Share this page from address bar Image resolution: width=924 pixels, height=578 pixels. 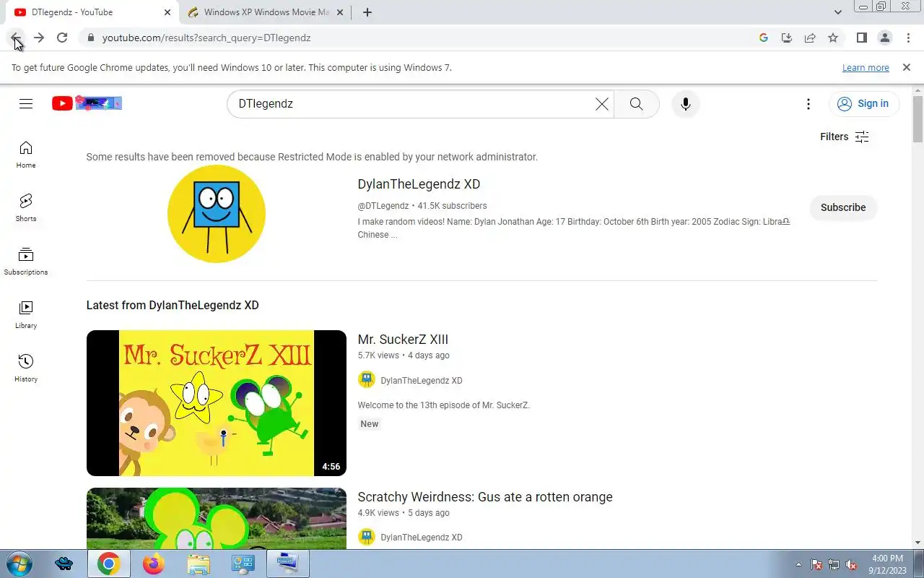(810, 38)
